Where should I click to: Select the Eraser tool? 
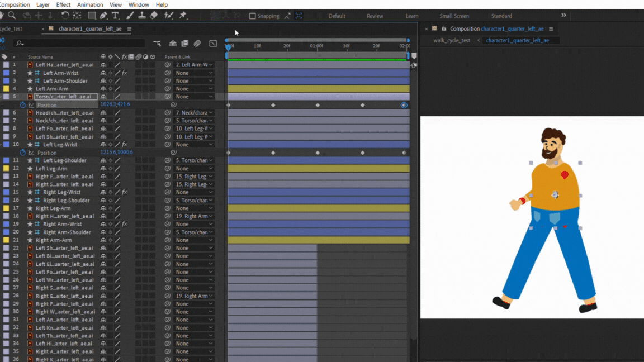[154, 16]
